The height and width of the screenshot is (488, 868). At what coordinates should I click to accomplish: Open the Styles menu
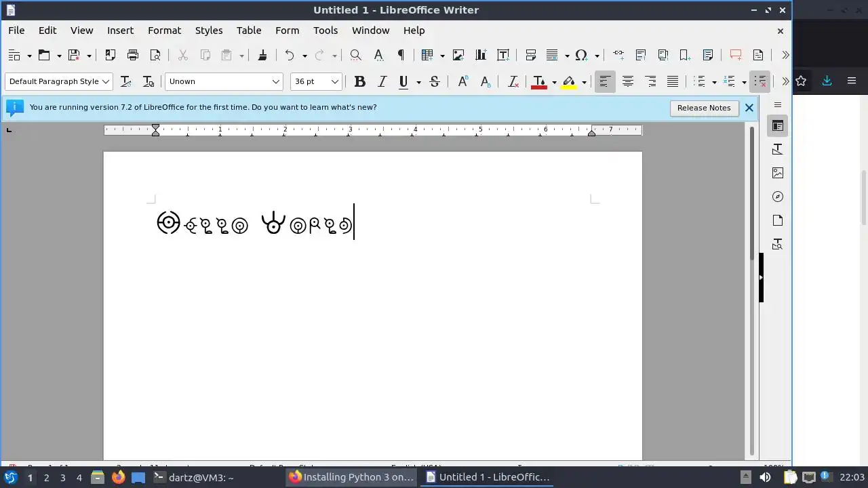pyautogui.click(x=209, y=30)
